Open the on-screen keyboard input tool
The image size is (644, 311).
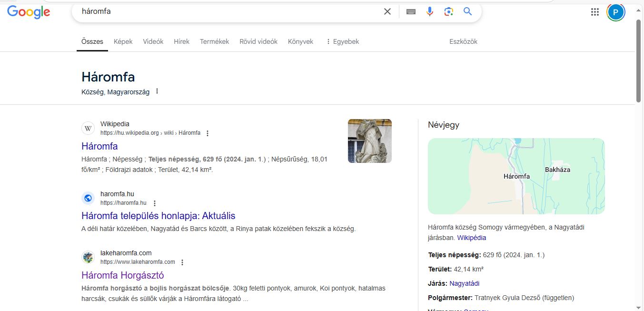[411, 11]
